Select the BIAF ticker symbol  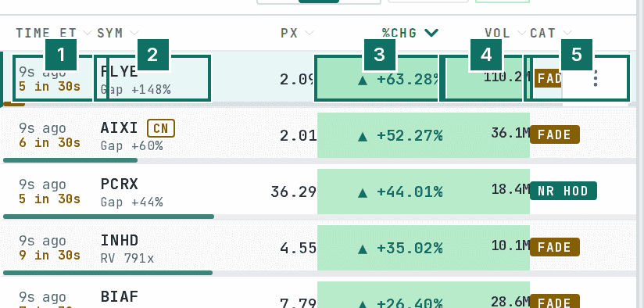[x=120, y=296]
